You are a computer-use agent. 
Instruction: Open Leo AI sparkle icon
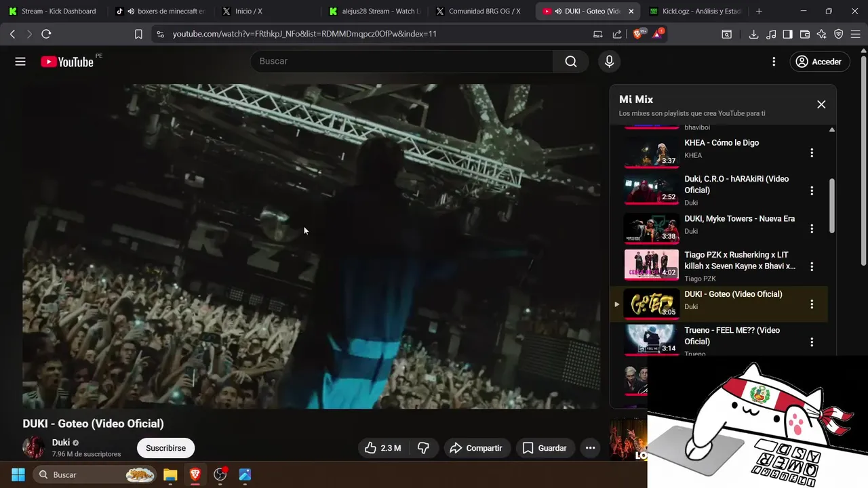click(822, 34)
